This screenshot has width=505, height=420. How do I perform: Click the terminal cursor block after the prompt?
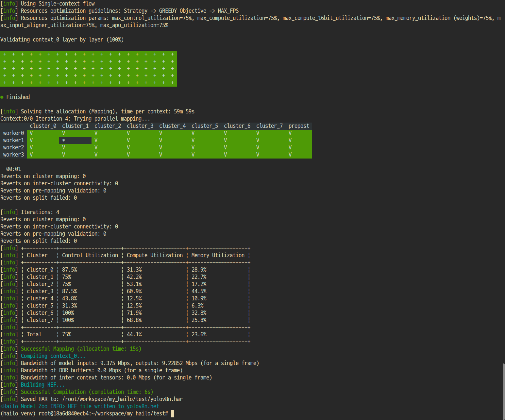pyautogui.click(x=172, y=413)
